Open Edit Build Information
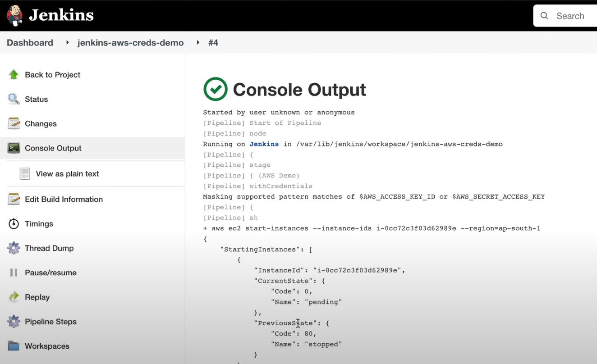The width and height of the screenshot is (597, 364). point(64,199)
